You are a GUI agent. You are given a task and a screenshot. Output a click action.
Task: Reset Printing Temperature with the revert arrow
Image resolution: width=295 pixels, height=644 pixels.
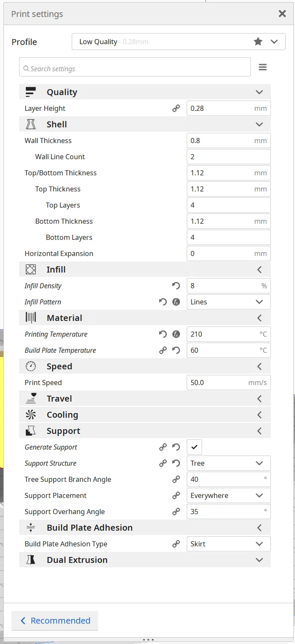(163, 334)
